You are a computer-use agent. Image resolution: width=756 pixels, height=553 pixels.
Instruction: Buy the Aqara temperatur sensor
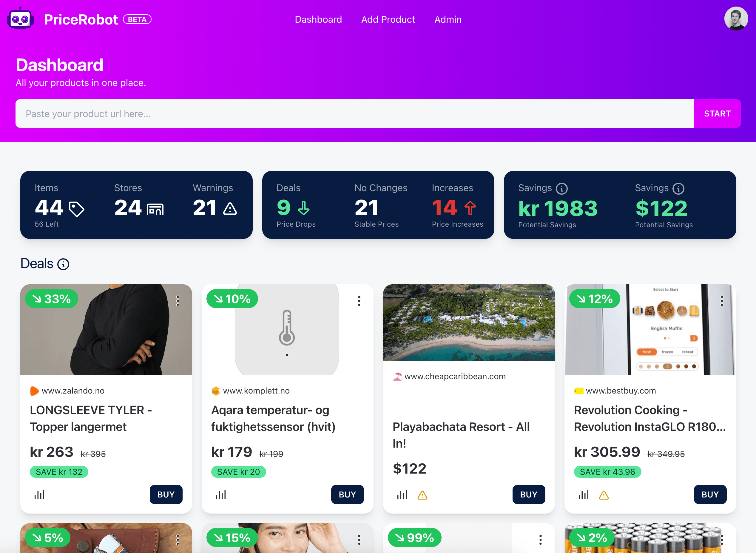[x=347, y=494]
